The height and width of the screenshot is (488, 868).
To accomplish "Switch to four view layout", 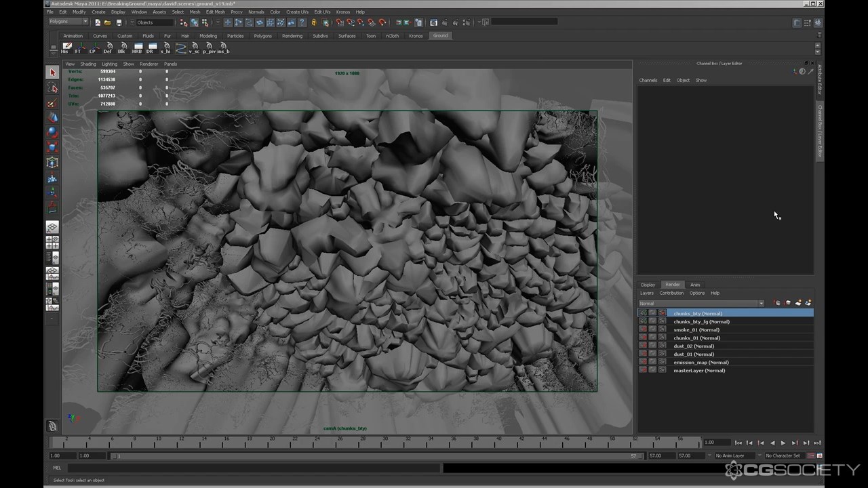I will [52, 243].
